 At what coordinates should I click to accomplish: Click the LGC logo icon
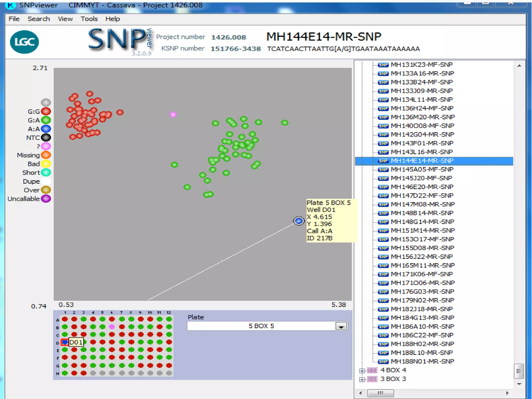24,42
